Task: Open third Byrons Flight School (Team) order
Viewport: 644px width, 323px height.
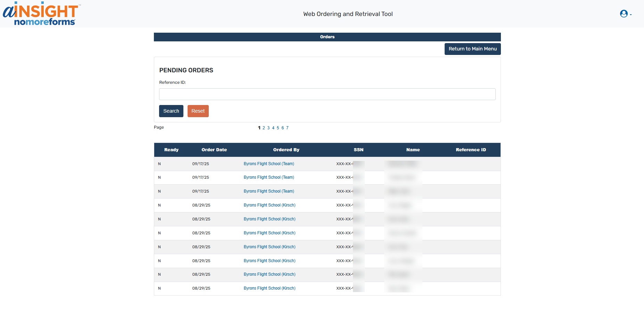Action: coord(269,191)
